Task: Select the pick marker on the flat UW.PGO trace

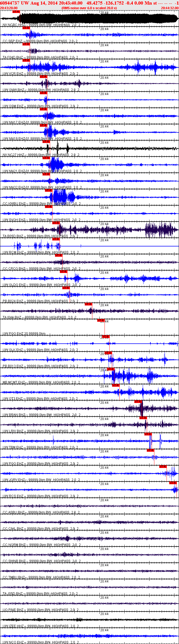Action: point(101,320)
